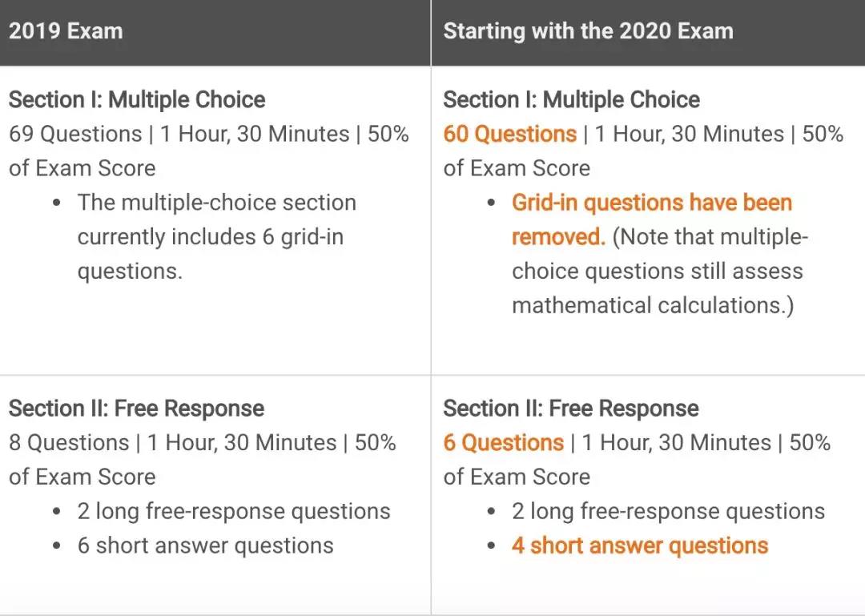
Task: Select the "Starting with the 2020 Exam" header
Action: (x=588, y=32)
